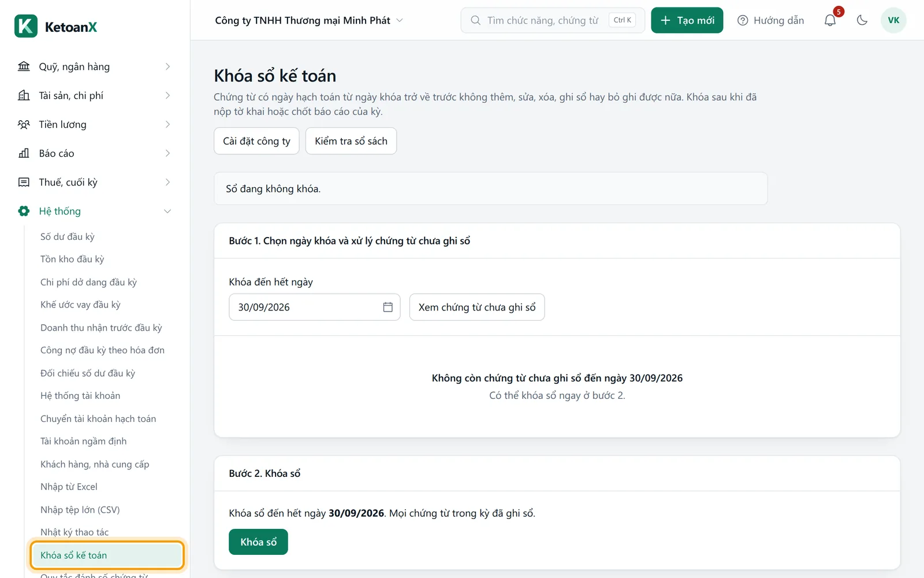Open notifications bell with 5 badge

pyautogui.click(x=830, y=20)
